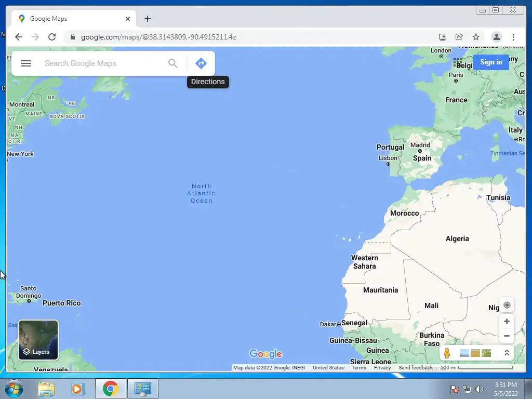Screen dimensions: 532x399
Task: Bookmark this page with the star icon
Action: click(x=476, y=37)
